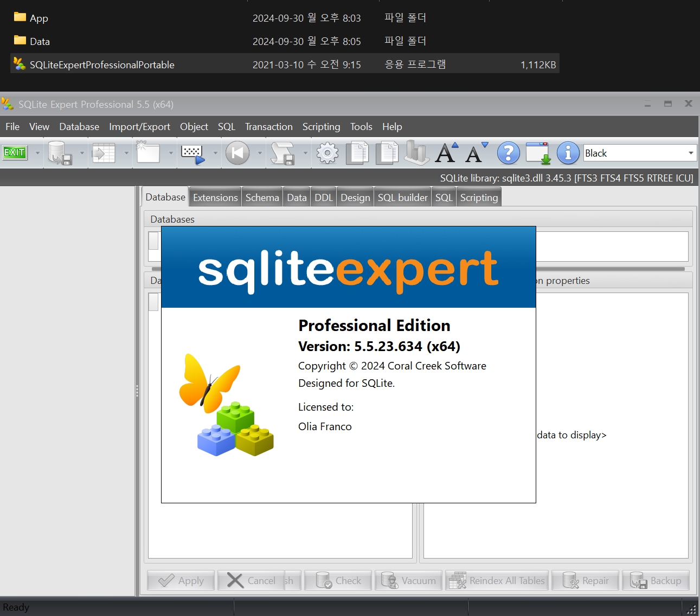Click the first copy documents toolbar icon

357,153
